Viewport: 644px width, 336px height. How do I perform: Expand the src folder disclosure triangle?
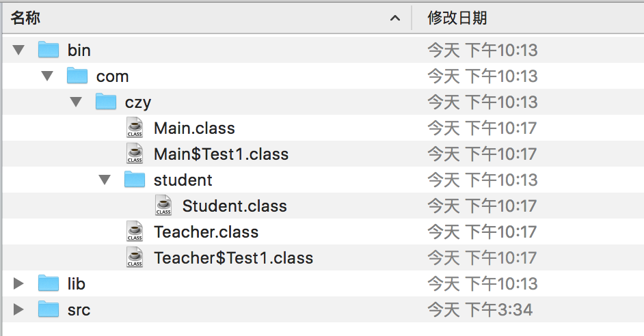coord(18,309)
